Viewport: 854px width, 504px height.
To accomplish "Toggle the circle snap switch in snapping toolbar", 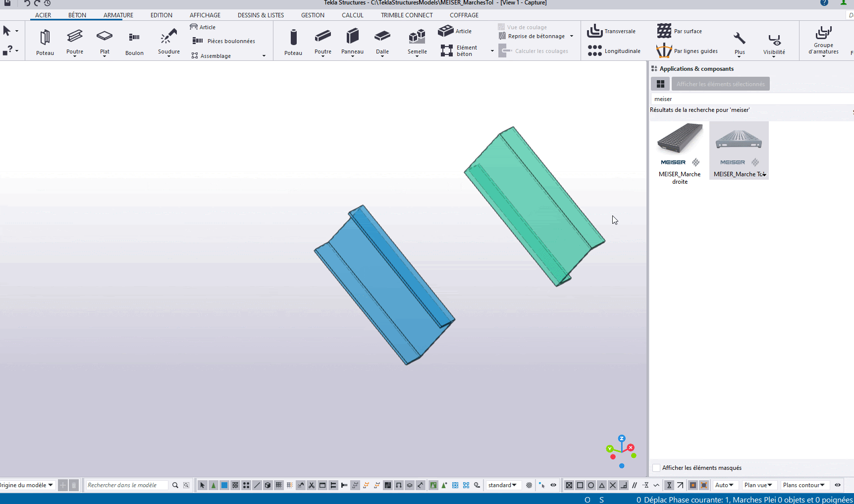I will click(591, 485).
